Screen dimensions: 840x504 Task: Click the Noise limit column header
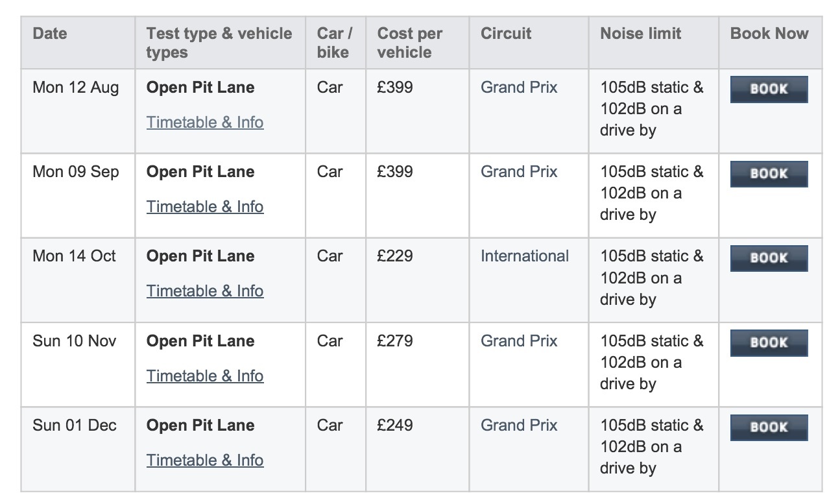point(641,34)
